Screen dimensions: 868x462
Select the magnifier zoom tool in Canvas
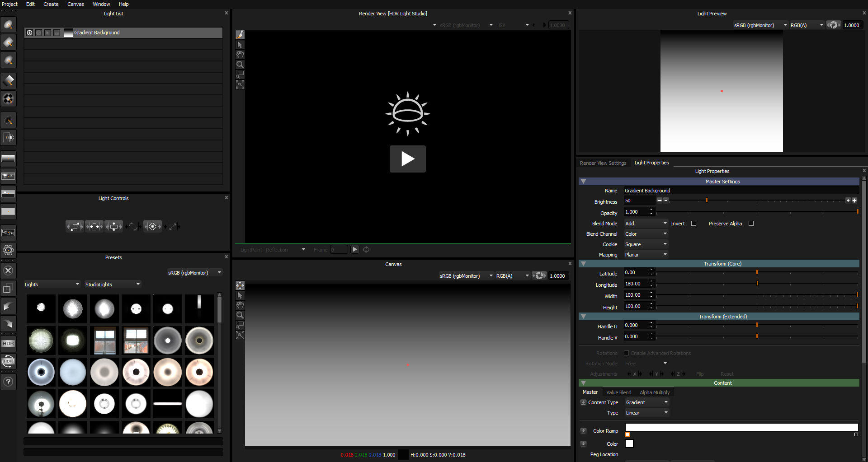(x=240, y=315)
